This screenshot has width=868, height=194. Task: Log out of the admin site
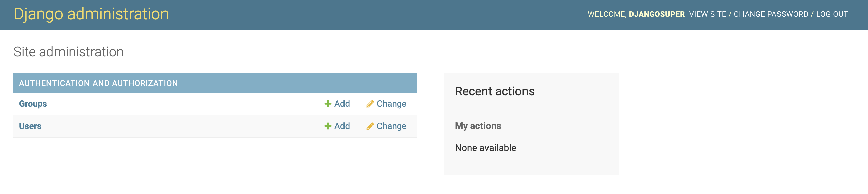click(x=832, y=14)
